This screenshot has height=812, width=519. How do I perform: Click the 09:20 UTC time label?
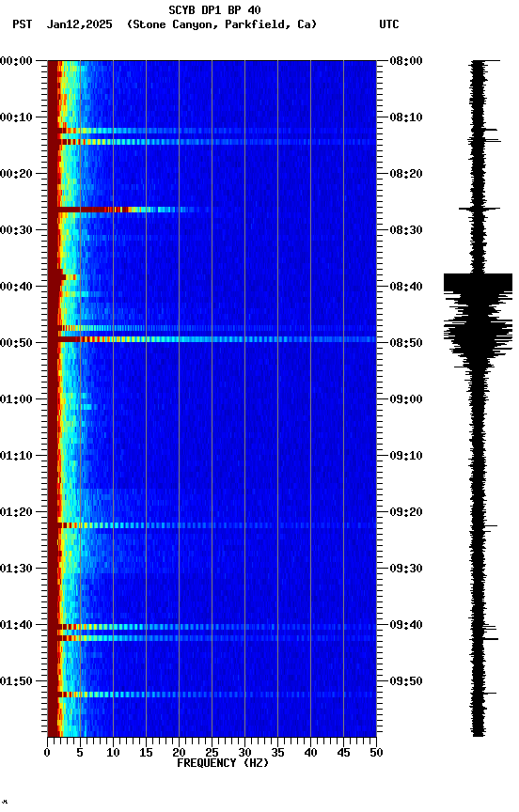click(x=406, y=512)
